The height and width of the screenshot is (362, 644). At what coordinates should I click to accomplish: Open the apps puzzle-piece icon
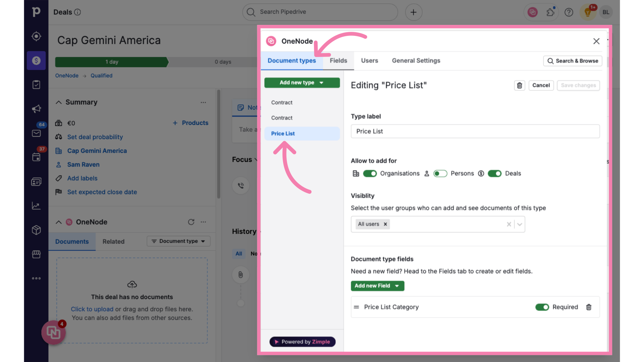(550, 12)
